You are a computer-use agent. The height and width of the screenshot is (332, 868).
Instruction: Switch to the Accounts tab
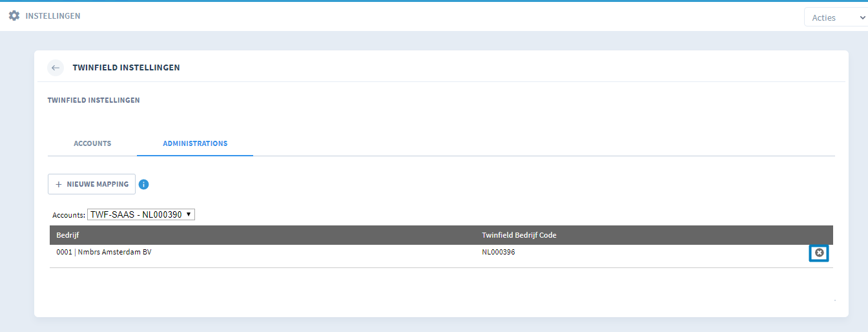click(92, 143)
